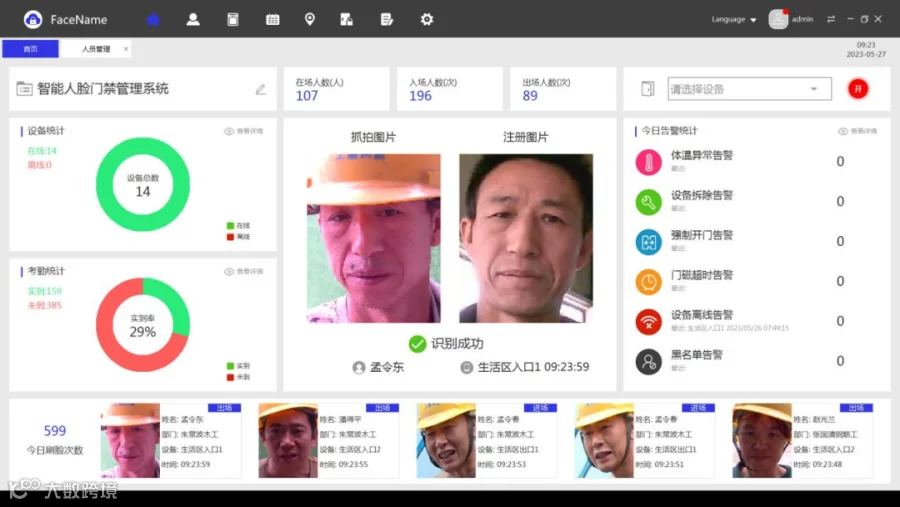
Task: Click the 黑名单告警 dark person icon
Action: tap(649, 362)
